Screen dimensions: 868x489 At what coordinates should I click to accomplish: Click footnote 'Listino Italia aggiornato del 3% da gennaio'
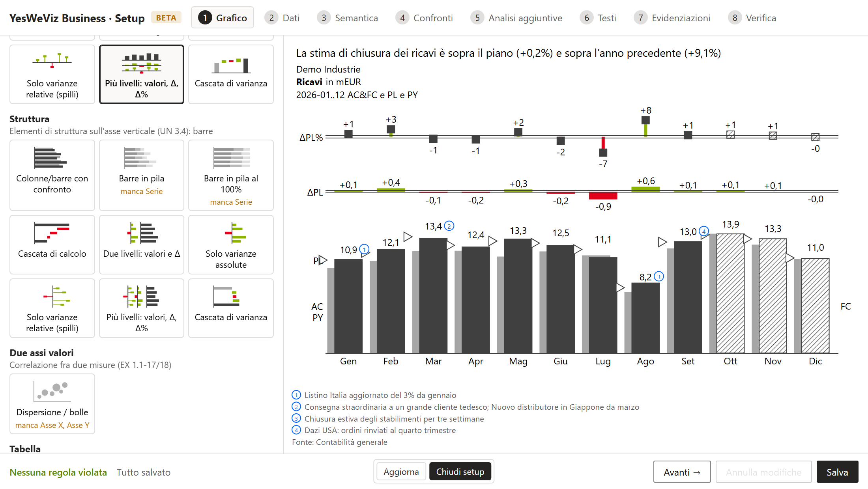click(380, 395)
